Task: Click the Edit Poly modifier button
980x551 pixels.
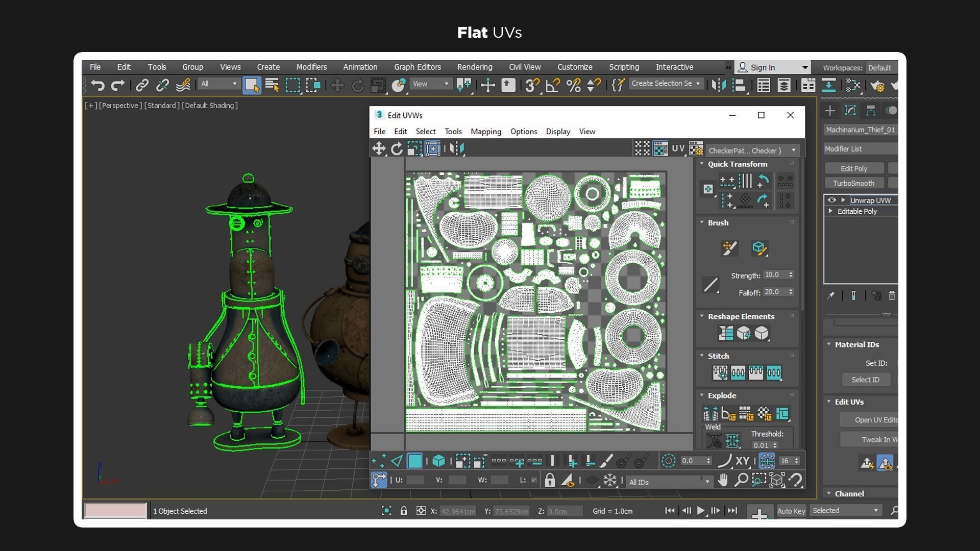Action: click(854, 168)
